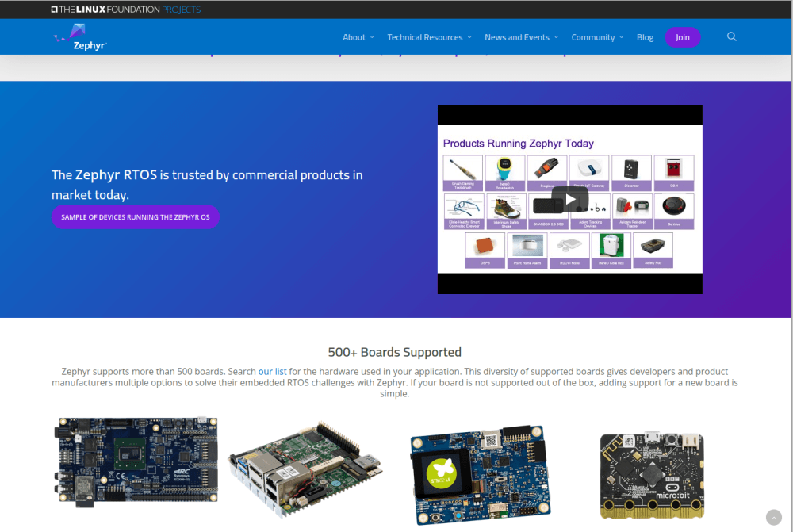The width and height of the screenshot is (793, 532).
Task: Click the single-board computer photo
Action: 305,468
